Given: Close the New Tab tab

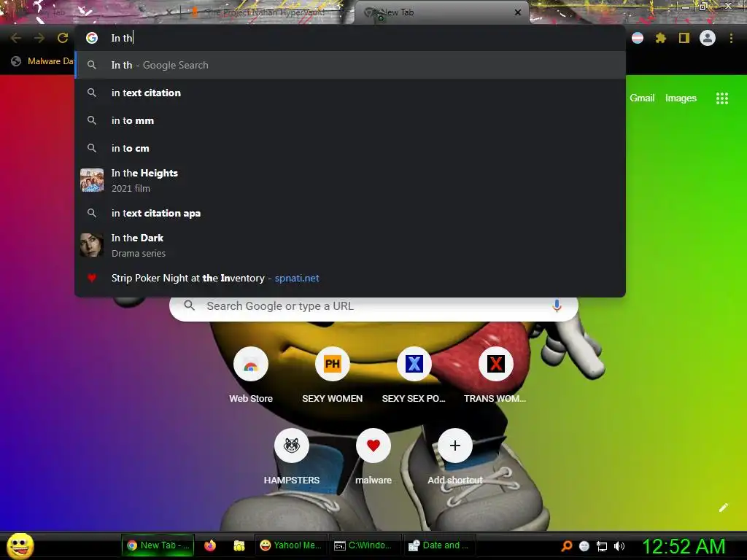Looking at the screenshot, I should pyautogui.click(x=517, y=12).
